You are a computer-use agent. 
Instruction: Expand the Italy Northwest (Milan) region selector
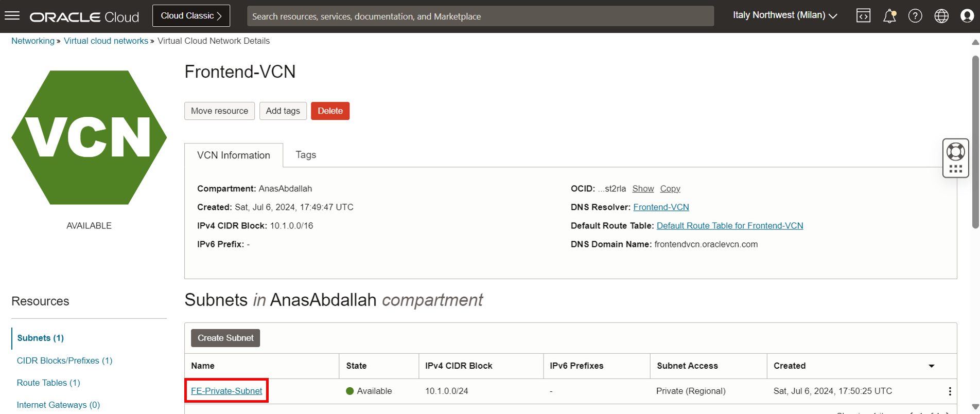click(785, 15)
